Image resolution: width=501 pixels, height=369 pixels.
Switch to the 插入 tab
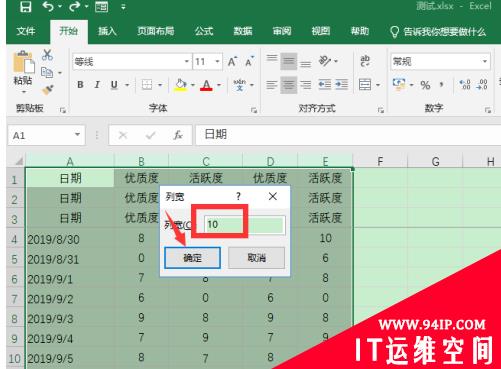107,31
